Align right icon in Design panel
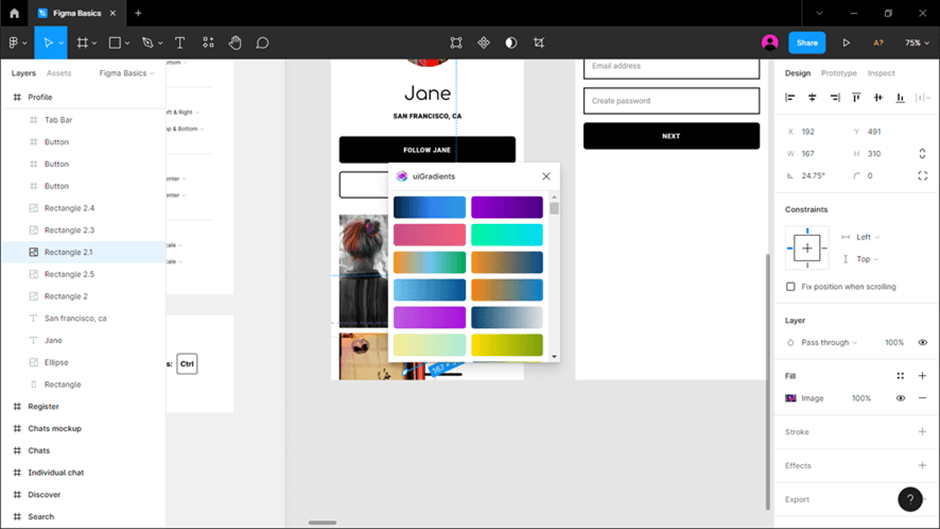 834,97
